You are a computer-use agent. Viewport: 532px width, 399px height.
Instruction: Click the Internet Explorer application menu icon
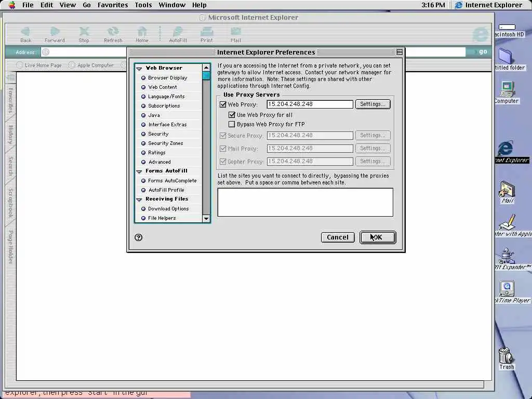pyautogui.click(x=458, y=5)
